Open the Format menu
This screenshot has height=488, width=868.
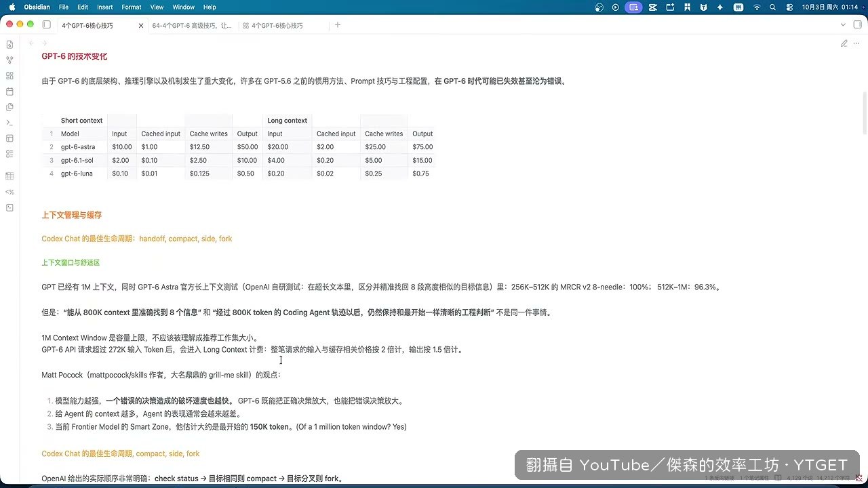coord(132,7)
